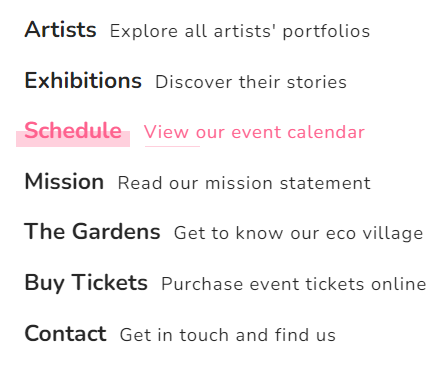
Task: Click 'Get to know our eco village'
Action: tap(298, 233)
